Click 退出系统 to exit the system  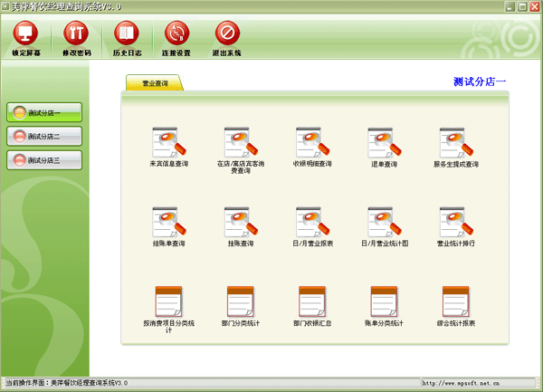click(227, 35)
